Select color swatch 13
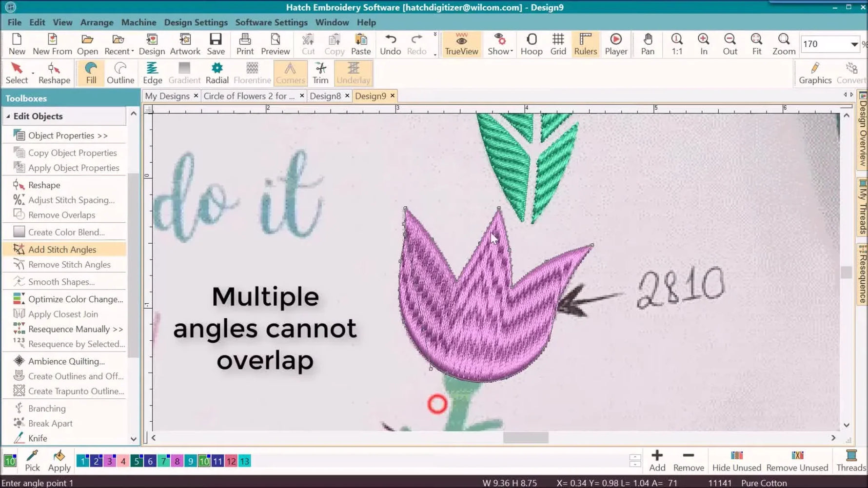The width and height of the screenshot is (868, 488). (x=245, y=461)
